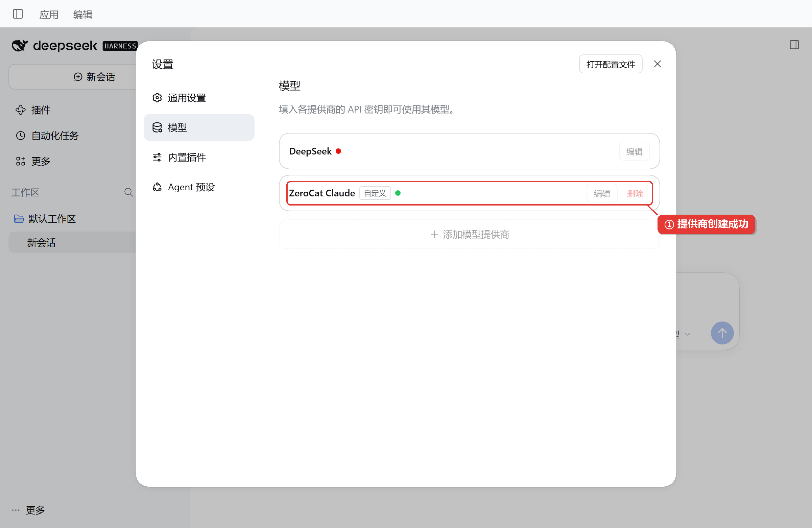Switch to the 通用设置 tab
The image size is (812, 528).
pyautogui.click(x=199, y=98)
